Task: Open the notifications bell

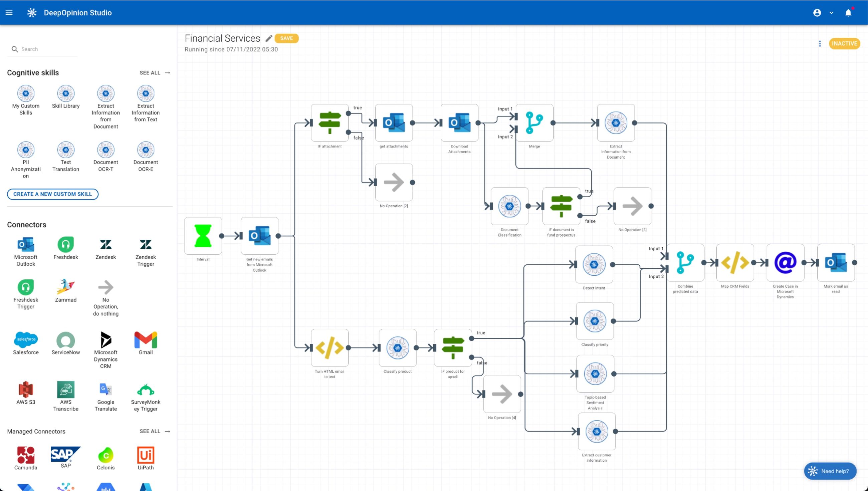Action: (x=848, y=13)
